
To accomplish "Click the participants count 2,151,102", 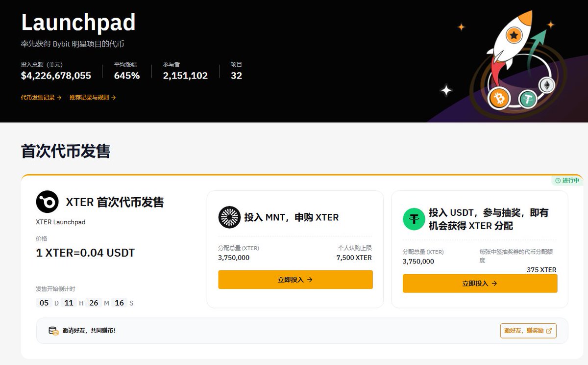I will 185,76.
